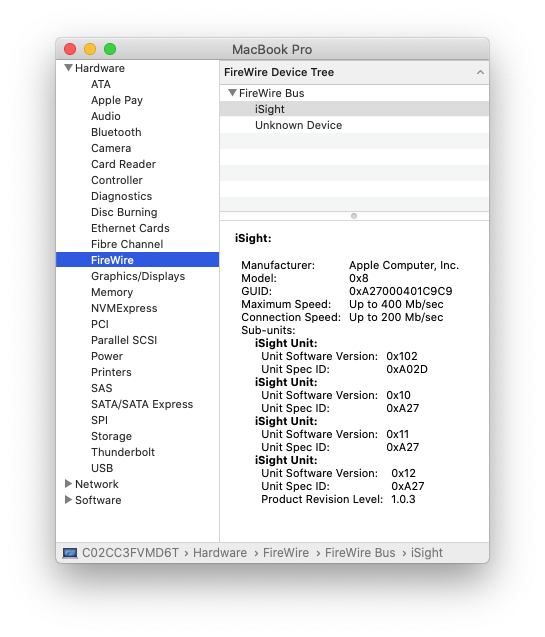Select USB in the sidebar
Image resolution: width=545 pixels, height=637 pixels.
tap(102, 468)
